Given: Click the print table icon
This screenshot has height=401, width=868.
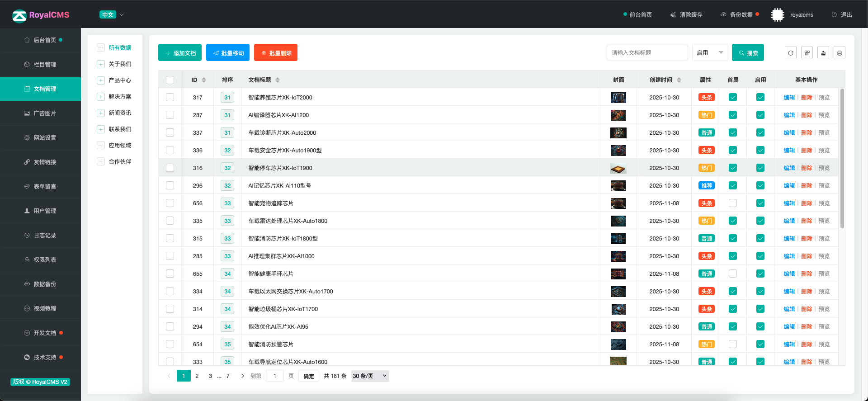Looking at the screenshot, I should click(840, 53).
